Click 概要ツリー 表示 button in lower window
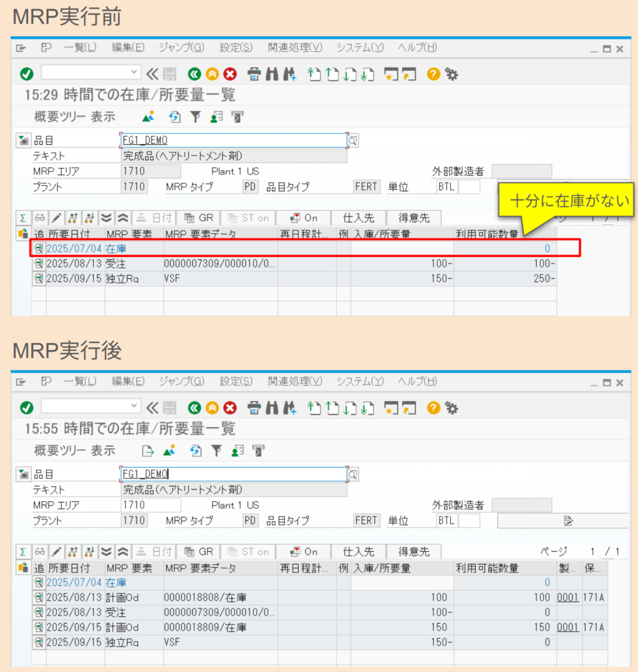This screenshot has height=672, width=638. coord(75,450)
